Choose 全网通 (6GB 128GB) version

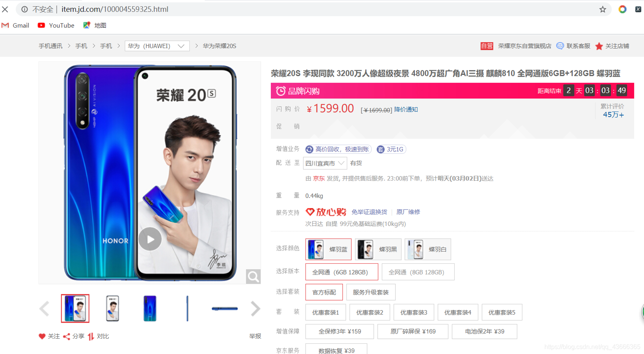click(342, 272)
